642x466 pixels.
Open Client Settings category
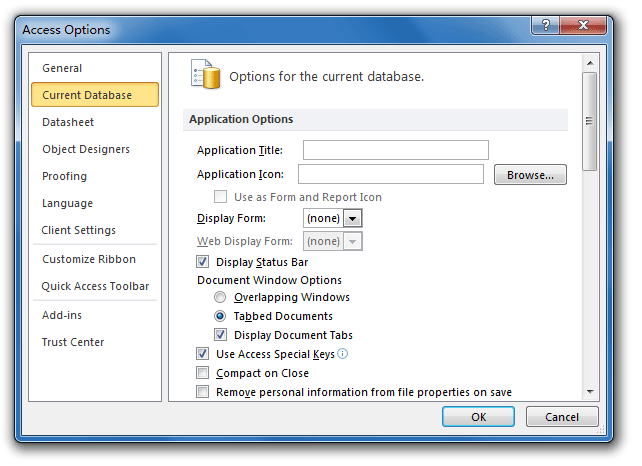(x=95, y=230)
